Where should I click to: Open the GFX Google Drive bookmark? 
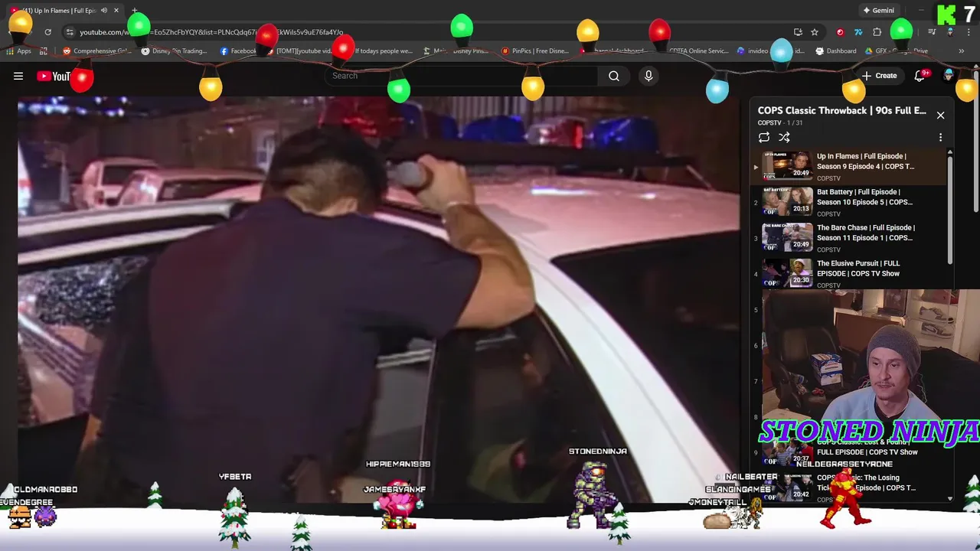(x=897, y=51)
